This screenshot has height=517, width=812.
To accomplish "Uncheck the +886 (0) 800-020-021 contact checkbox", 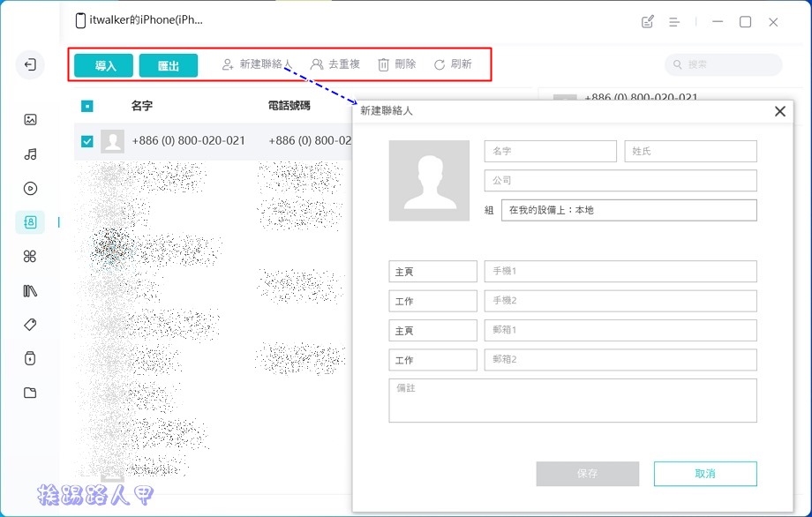I will click(x=87, y=141).
